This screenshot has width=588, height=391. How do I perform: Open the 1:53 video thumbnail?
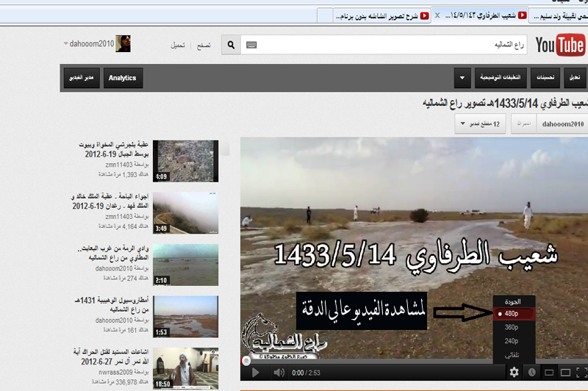click(186, 316)
